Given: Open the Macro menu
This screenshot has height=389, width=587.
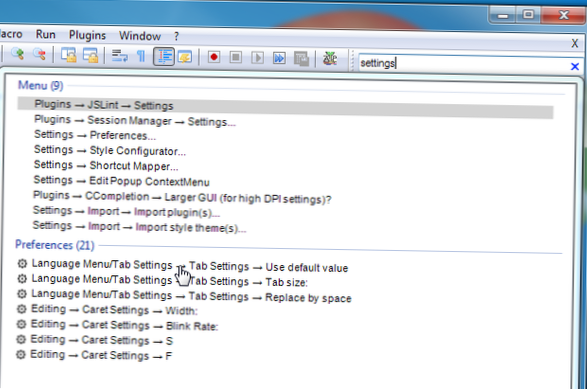Looking at the screenshot, I should pyautogui.click(x=11, y=34).
